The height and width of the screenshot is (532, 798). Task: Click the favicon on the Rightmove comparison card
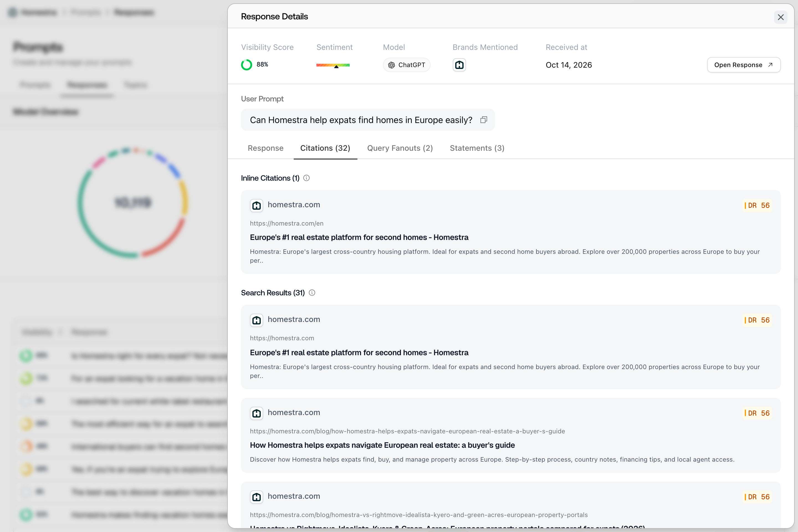coord(257,497)
